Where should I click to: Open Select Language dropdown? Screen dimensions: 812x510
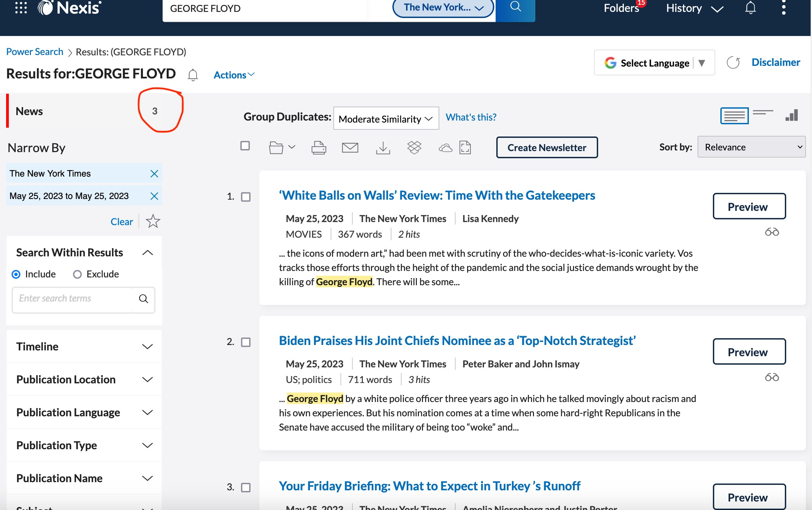(x=654, y=63)
